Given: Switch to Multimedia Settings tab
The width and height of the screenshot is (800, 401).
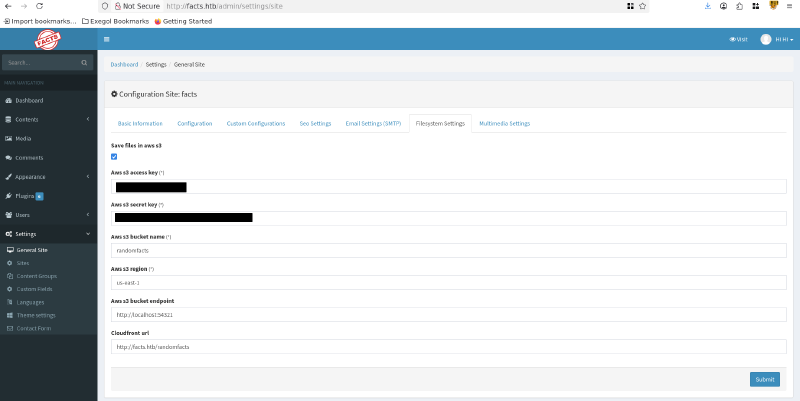Looking at the screenshot, I should coord(504,123).
